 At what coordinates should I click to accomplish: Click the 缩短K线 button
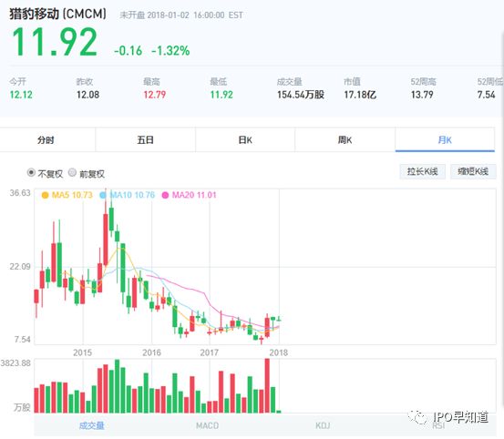[473, 171]
